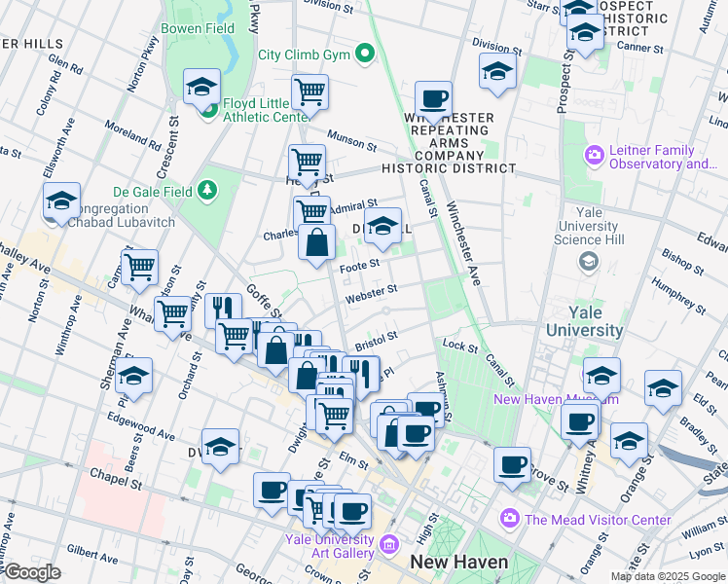Click the Winchester Ave street label
The image size is (728, 584).
coord(463,242)
